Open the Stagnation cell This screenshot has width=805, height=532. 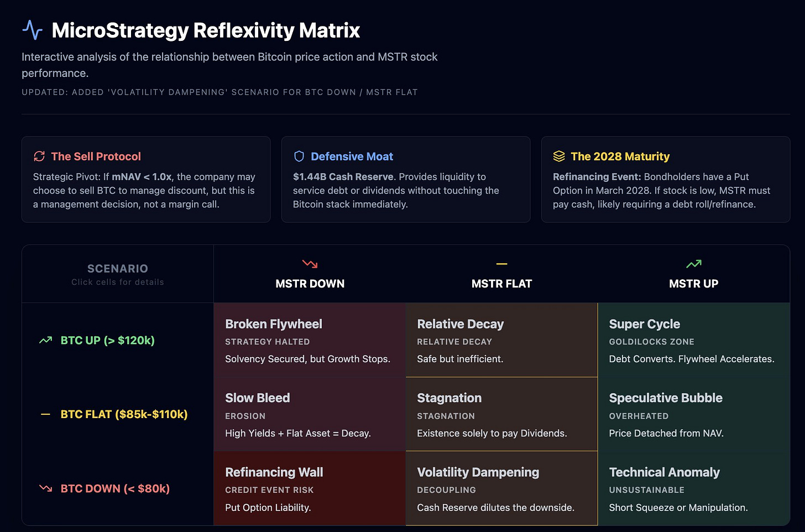pos(501,414)
